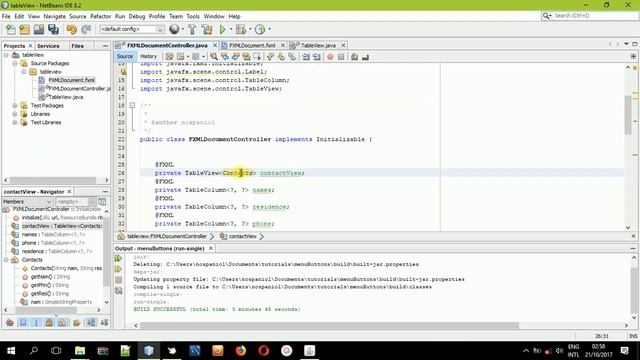Toggle Toggle Bookmark icon in editor toolbar

(292, 57)
